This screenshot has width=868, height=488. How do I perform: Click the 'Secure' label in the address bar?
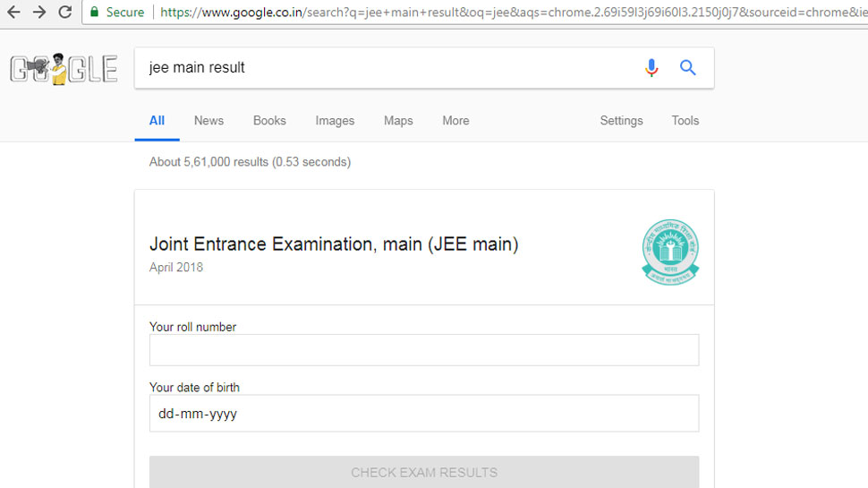125,12
